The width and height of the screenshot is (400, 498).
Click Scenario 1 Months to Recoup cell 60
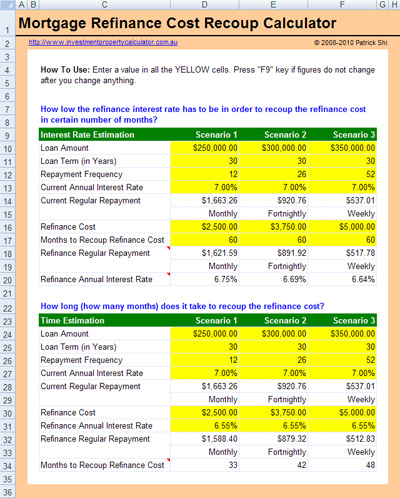205,240
